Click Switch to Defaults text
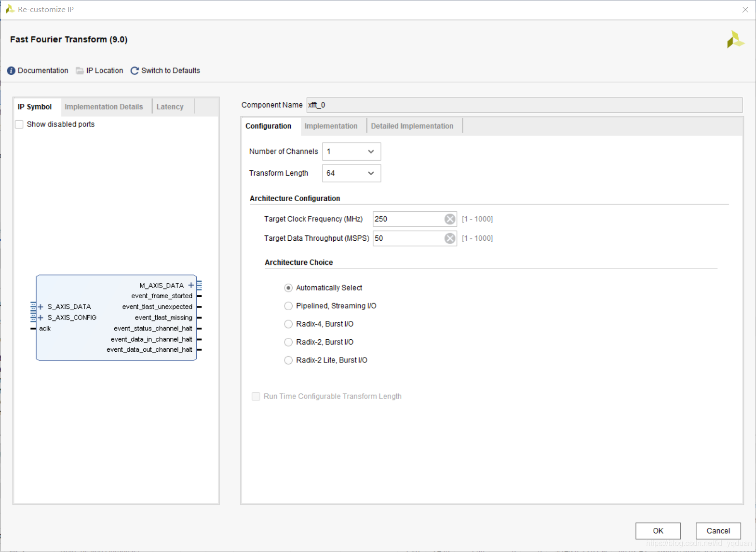The image size is (756, 552). [171, 70]
